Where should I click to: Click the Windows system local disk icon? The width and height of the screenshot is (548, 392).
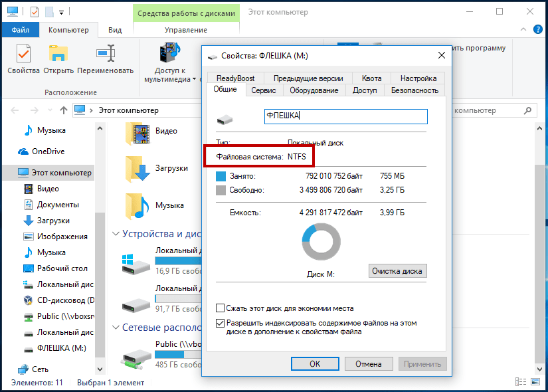coord(136,264)
